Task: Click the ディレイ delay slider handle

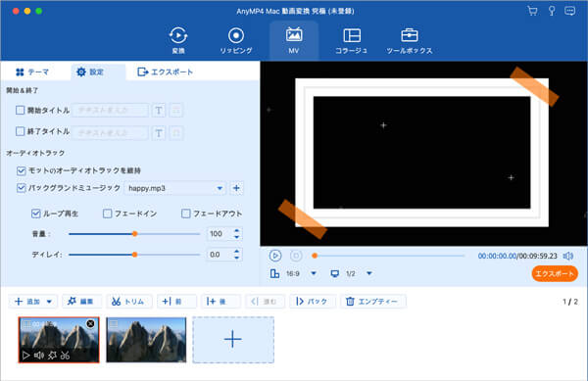Action: [x=134, y=255]
